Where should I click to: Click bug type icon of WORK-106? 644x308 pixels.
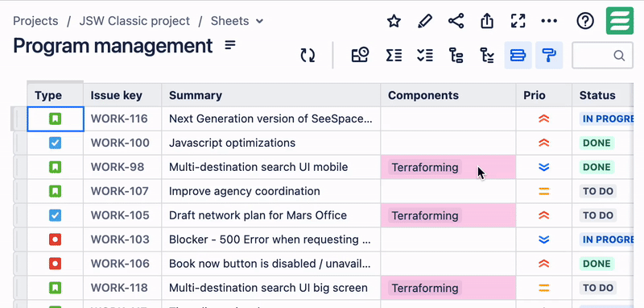[55, 264]
